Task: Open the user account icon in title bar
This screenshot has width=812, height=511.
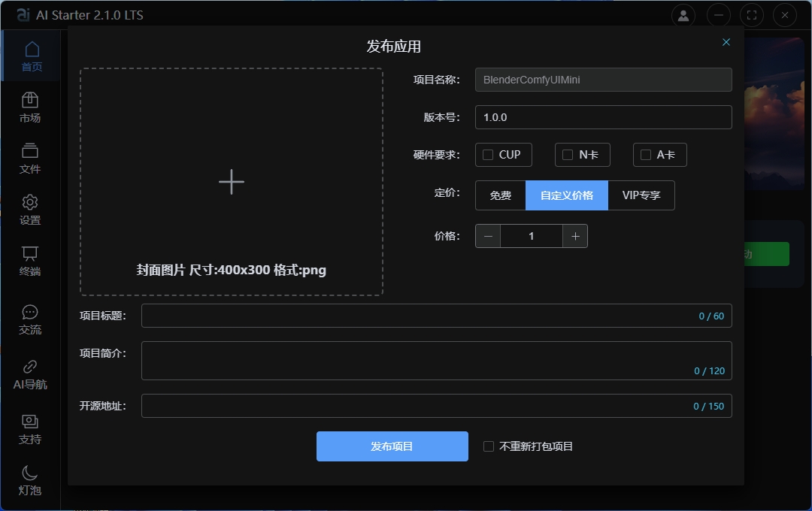Action: coord(683,15)
